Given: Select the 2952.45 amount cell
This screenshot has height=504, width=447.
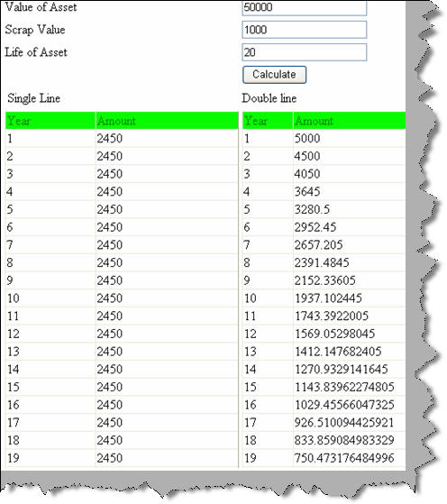Looking at the screenshot, I should pos(350,227).
